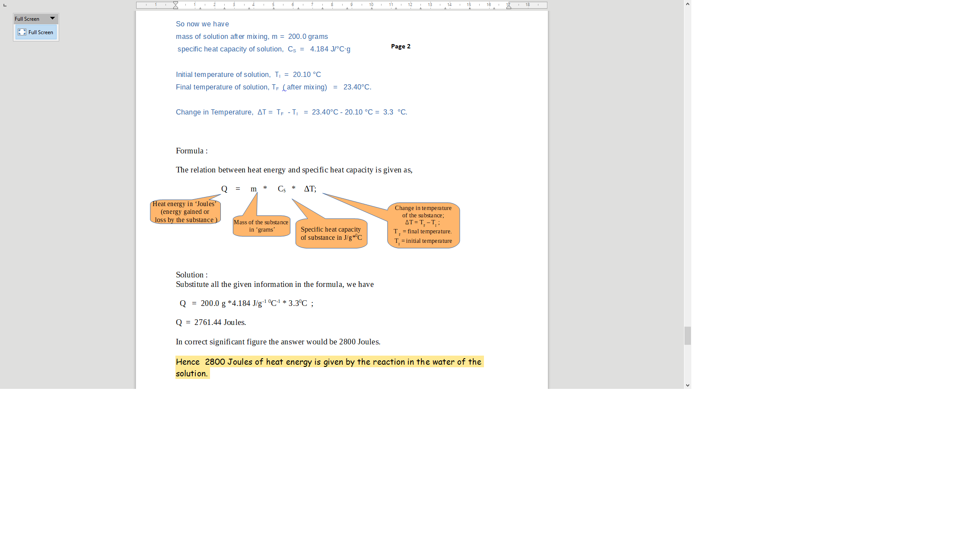Screen dimensions: 980x560
Task: Select the 'Mass of the substance' callout shape
Action: tap(261, 226)
